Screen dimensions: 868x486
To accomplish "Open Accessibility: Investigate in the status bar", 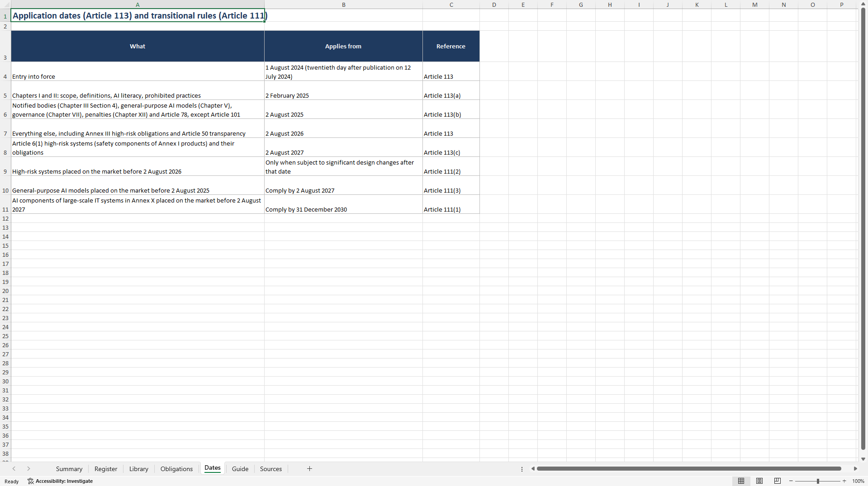I will (x=60, y=481).
